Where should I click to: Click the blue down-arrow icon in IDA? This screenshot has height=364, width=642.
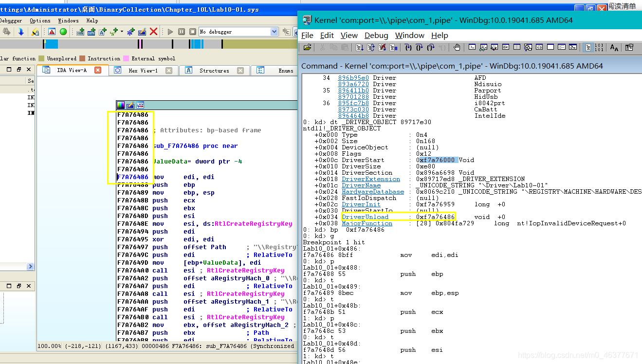tap(21, 32)
